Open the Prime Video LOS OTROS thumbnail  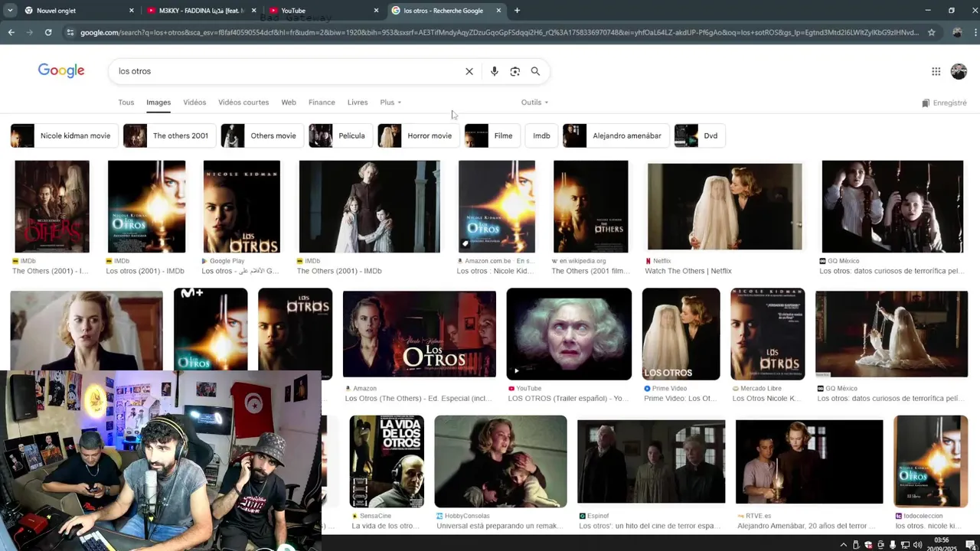pos(681,334)
